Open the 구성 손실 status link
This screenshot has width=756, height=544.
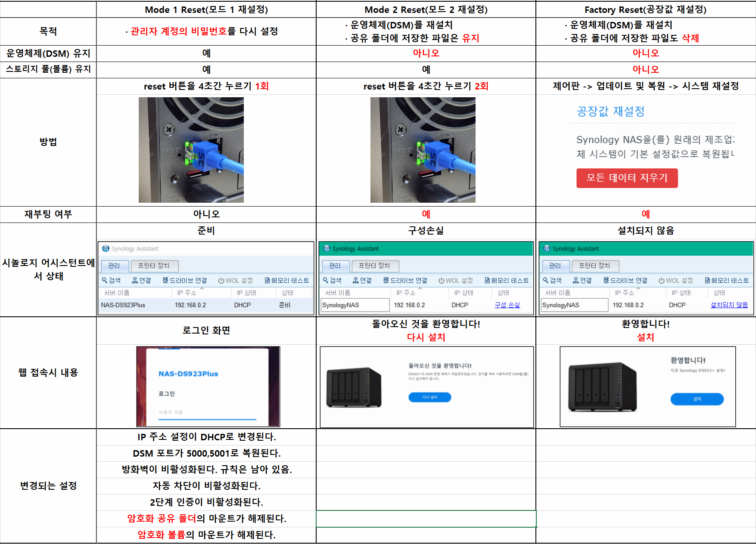(507, 305)
